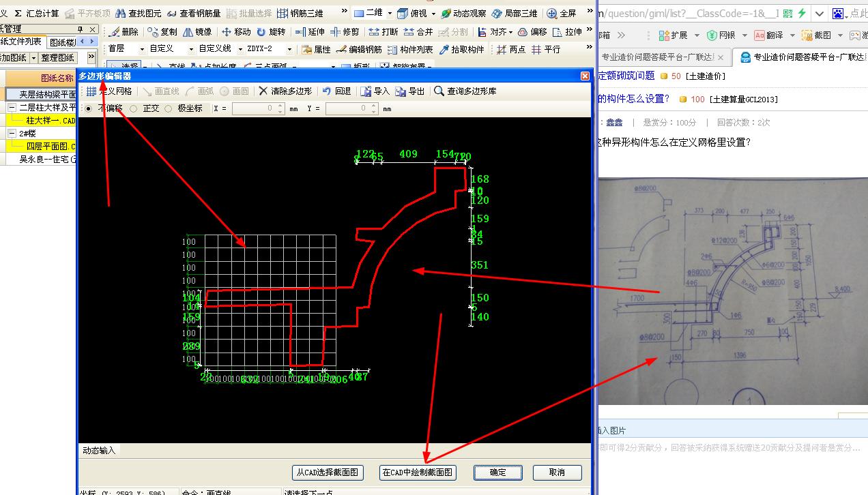Select 旋转 rotate tool
Image resolution: width=868 pixels, height=495 pixels.
pyautogui.click(x=271, y=31)
